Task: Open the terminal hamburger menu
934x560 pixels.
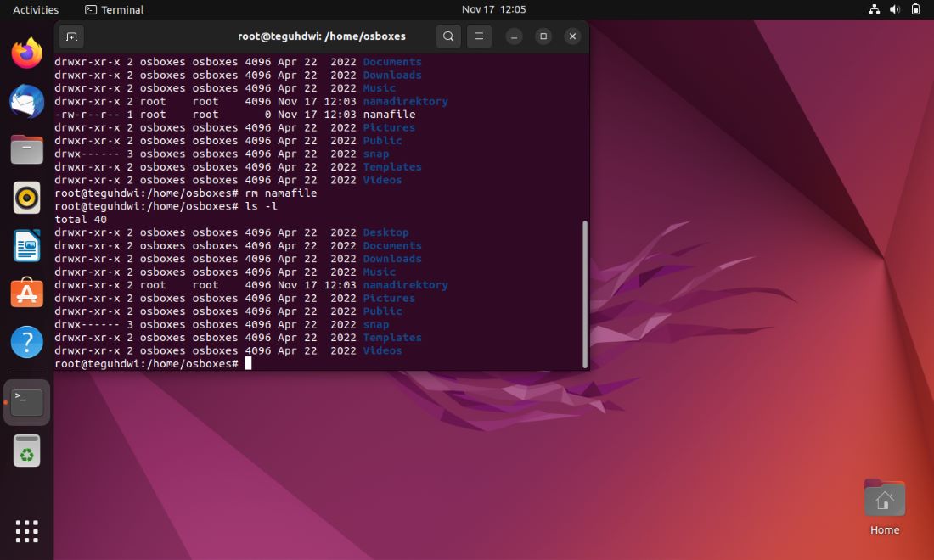Action: point(479,36)
